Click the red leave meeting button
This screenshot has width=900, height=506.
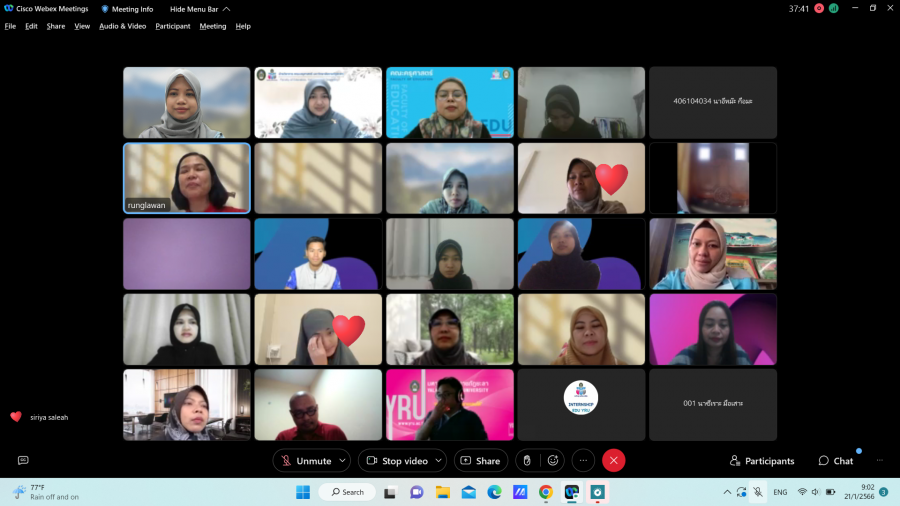[x=614, y=460]
